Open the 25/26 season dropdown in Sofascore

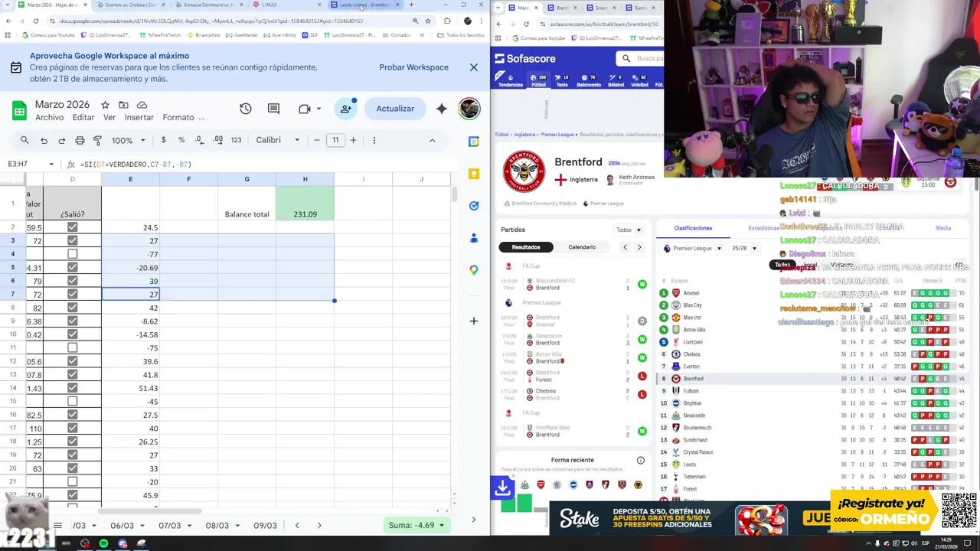coord(744,248)
